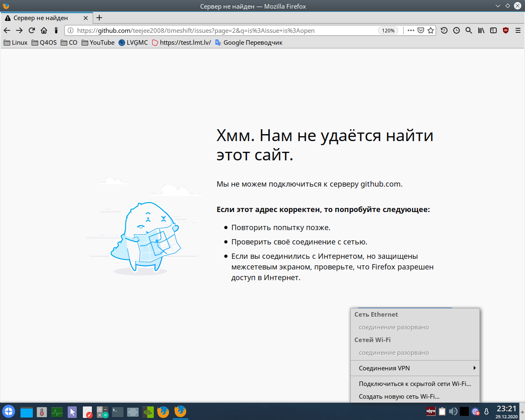525x420 pixels.
Task: Click the blue desktop icon in taskbar
Action: [27, 412]
